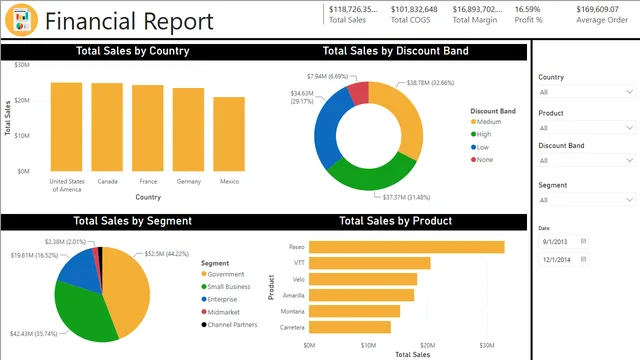Click High legend swatch in Discount Band
The height and width of the screenshot is (360, 640).
pyautogui.click(x=473, y=134)
